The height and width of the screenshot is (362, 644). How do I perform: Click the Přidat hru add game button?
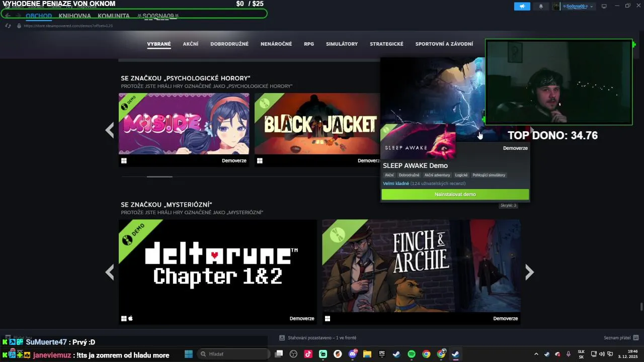click(19, 338)
